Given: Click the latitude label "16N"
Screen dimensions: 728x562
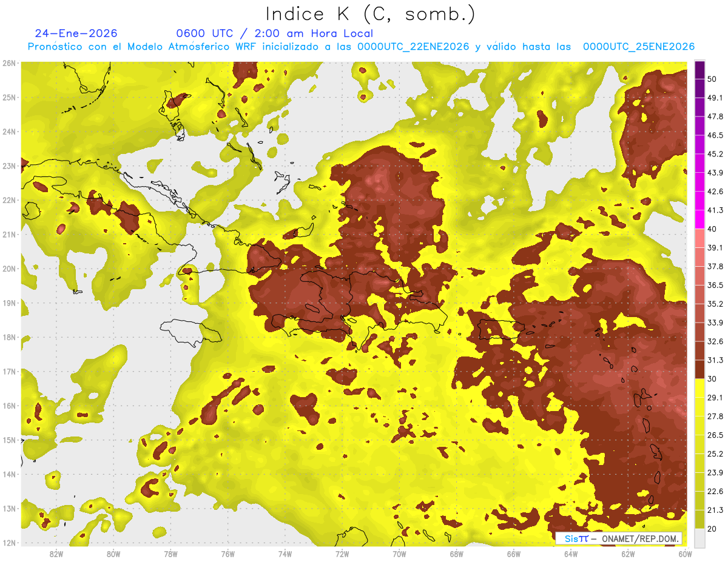Looking at the screenshot, I should [9, 406].
